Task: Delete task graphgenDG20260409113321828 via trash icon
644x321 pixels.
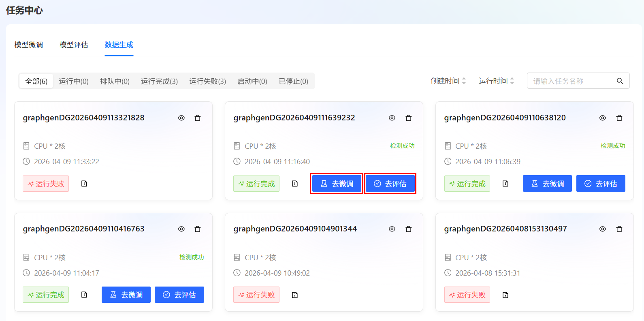Action: pos(198,118)
